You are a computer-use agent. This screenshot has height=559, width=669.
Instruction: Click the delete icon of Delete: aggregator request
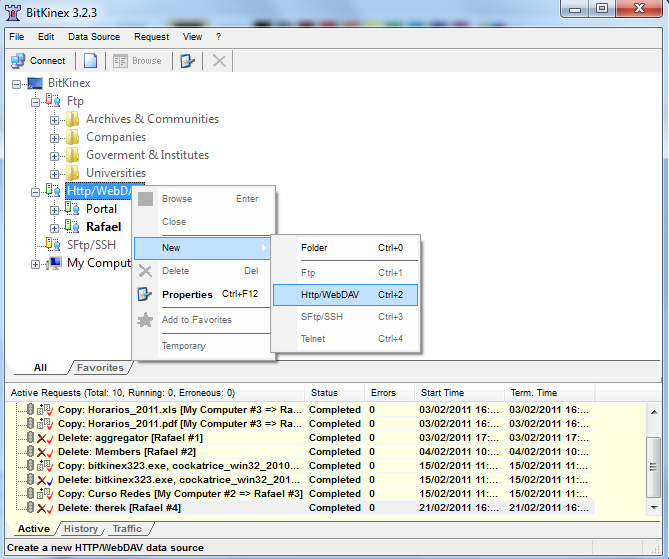coord(45,438)
